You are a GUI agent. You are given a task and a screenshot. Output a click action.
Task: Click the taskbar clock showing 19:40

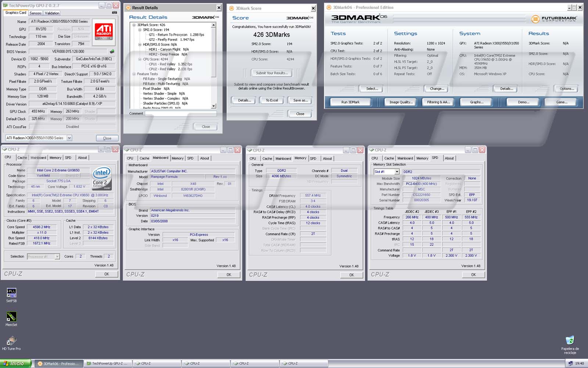point(580,364)
